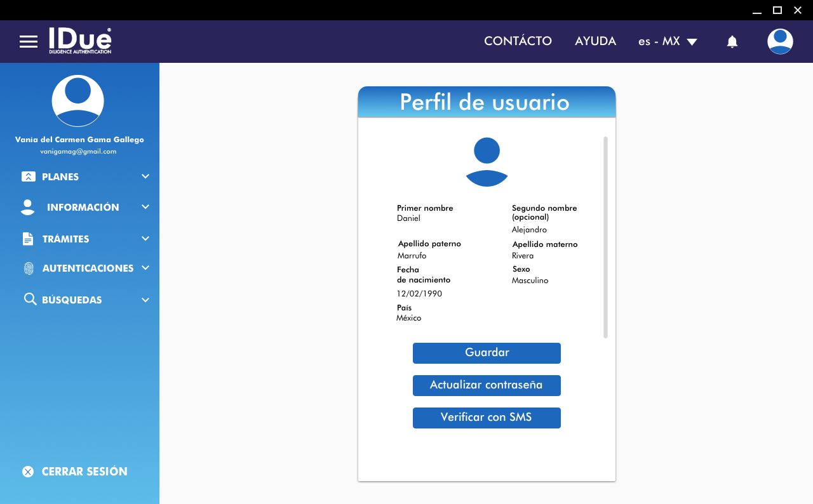Click the Primer nombre field value Daniel
This screenshot has height=504, width=813.
click(x=408, y=218)
